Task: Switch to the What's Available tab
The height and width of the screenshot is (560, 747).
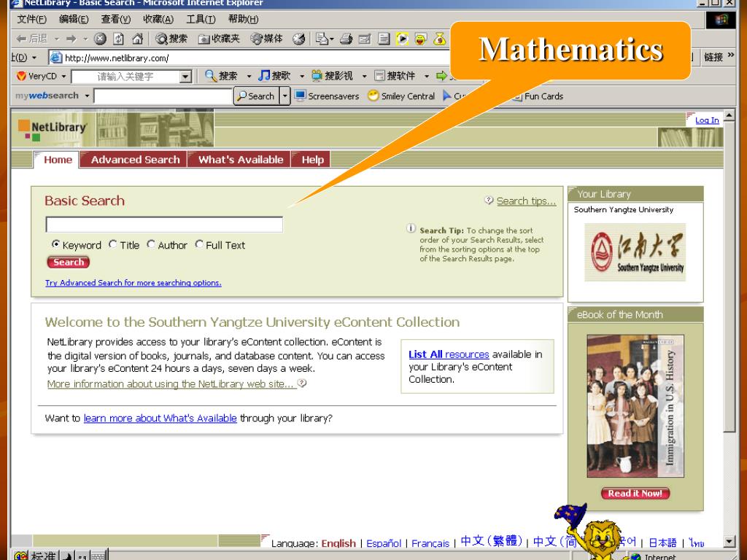Action: [239, 160]
